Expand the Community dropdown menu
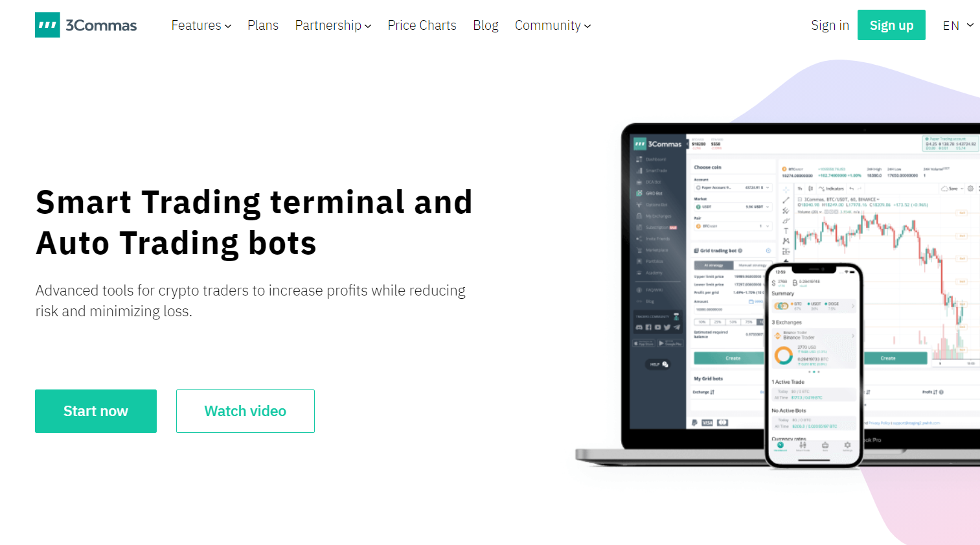This screenshot has height=545, width=980. click(553, 25)
